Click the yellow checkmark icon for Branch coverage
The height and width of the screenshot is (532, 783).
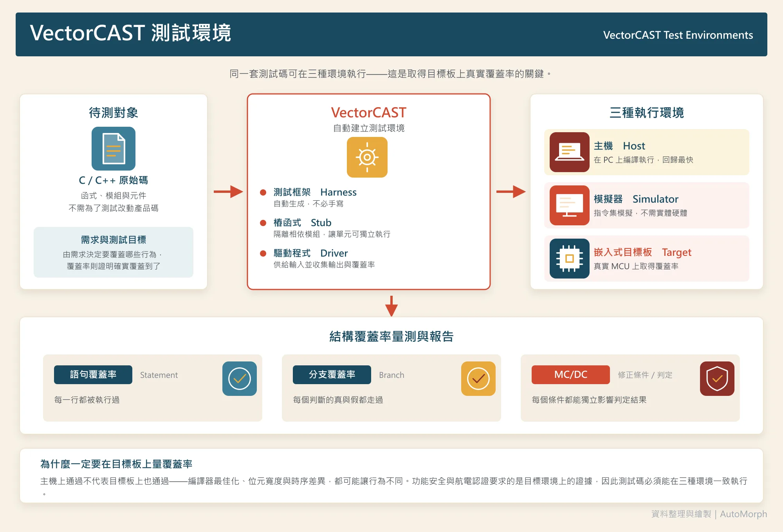click(x=478, y=379)
